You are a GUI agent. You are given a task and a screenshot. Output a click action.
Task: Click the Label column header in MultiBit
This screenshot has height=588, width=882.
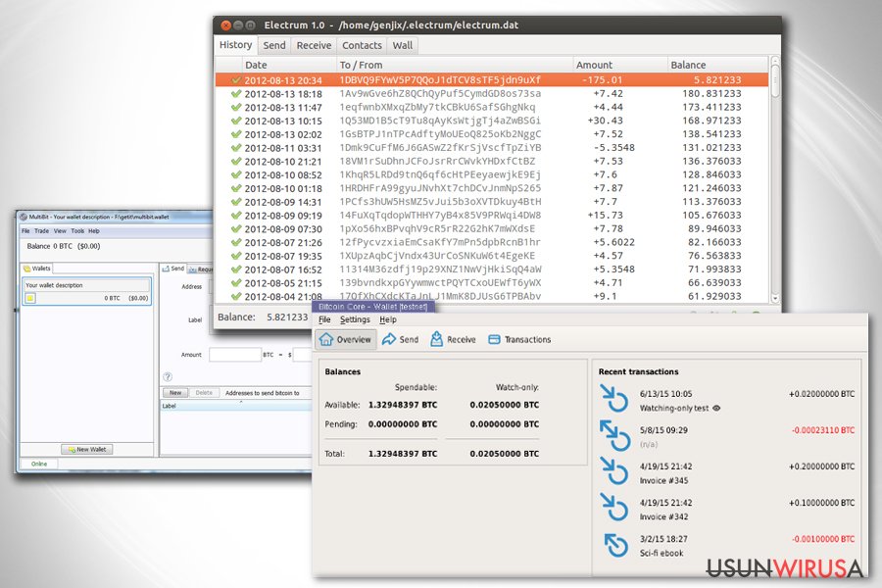(235, 406)
